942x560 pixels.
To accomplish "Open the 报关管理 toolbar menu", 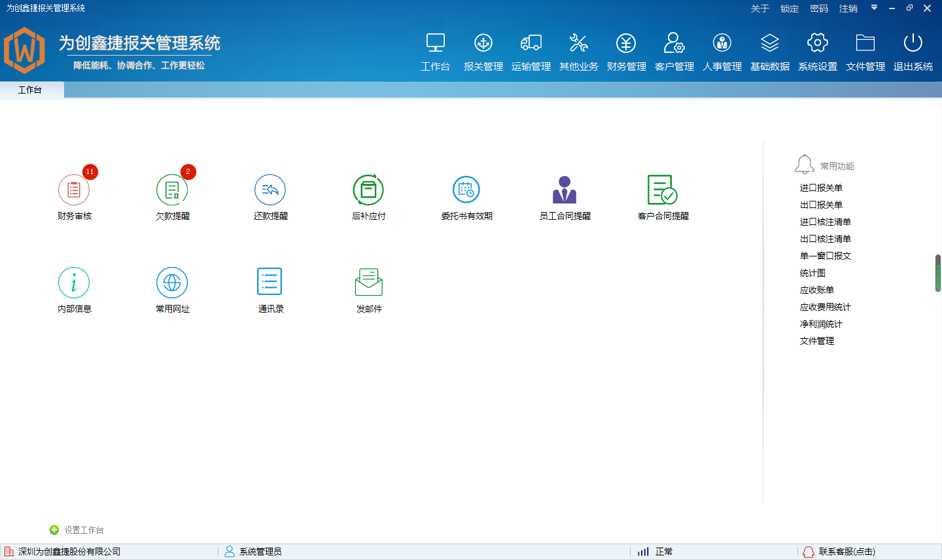I will (483, 52).
